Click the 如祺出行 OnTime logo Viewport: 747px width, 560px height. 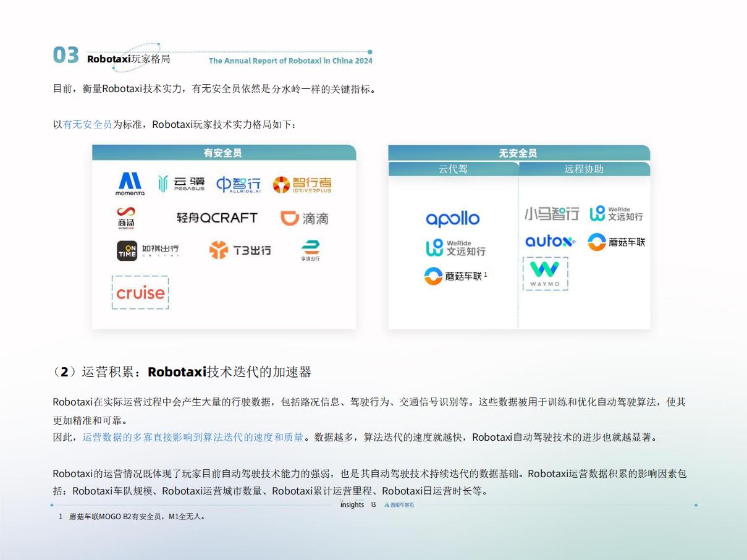[148, 250]
